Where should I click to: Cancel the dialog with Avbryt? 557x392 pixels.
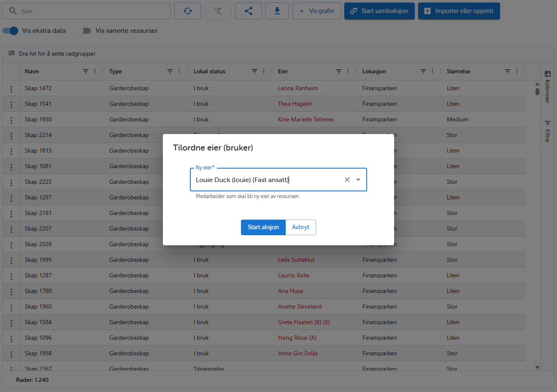[300, 227]
